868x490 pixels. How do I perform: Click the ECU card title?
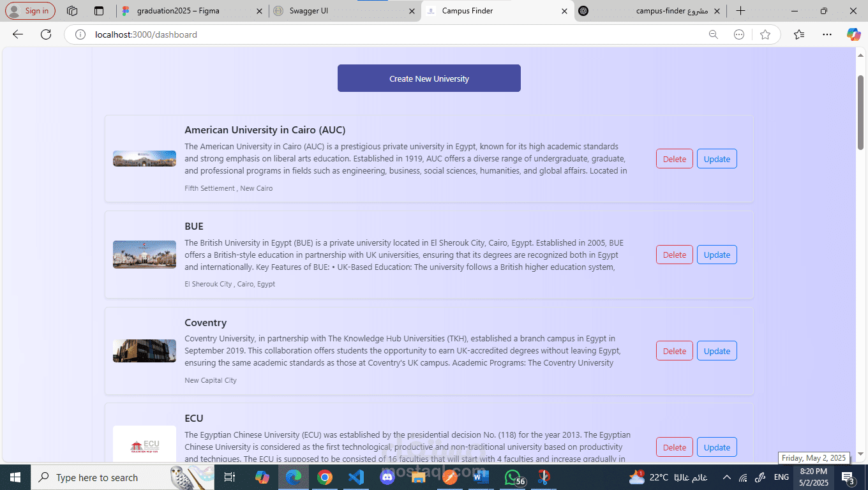pos(194,419)
